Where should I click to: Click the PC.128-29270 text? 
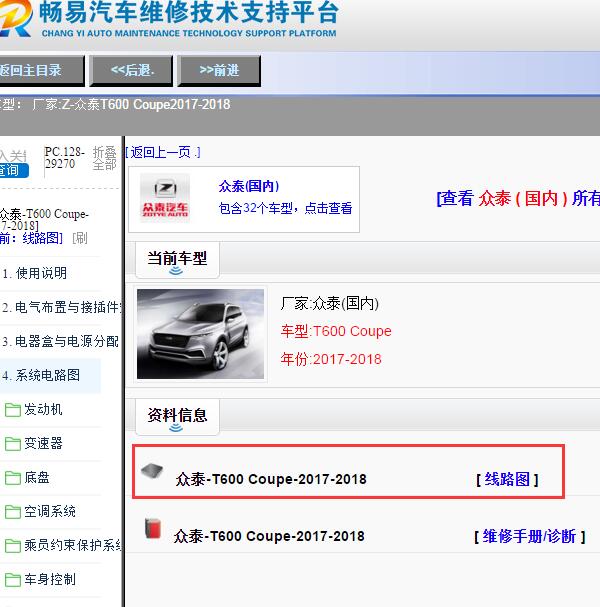pos(65,158)
